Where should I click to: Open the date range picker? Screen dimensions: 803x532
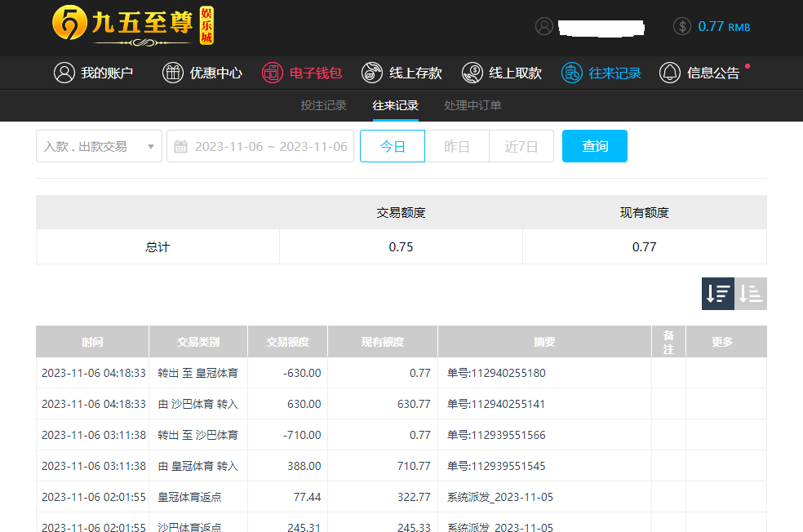click(269, 146)
